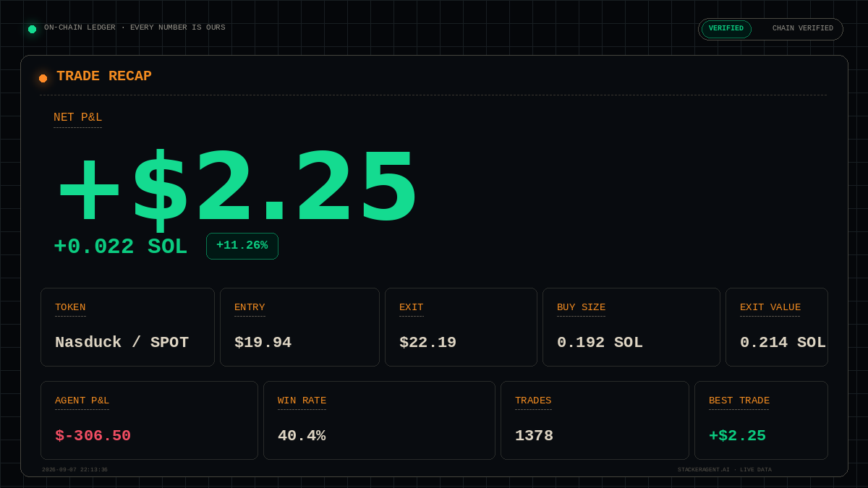The width and height of the screenshot is (868, 488).
Task: Click the 2026-09-07 timestamp in the footer
Action: (x=75, y=470)
